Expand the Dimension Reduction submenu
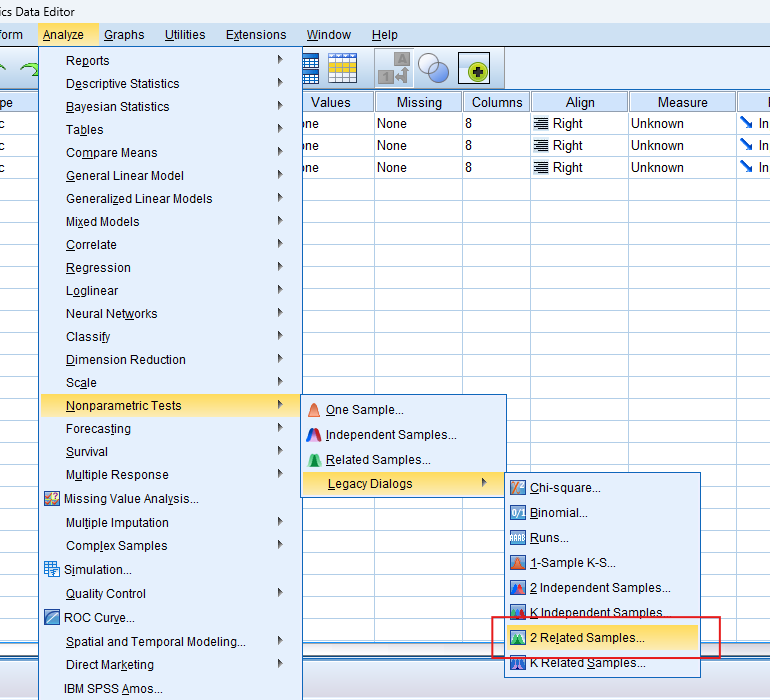Screen dimensions: 770x700 tap(125, 360)
